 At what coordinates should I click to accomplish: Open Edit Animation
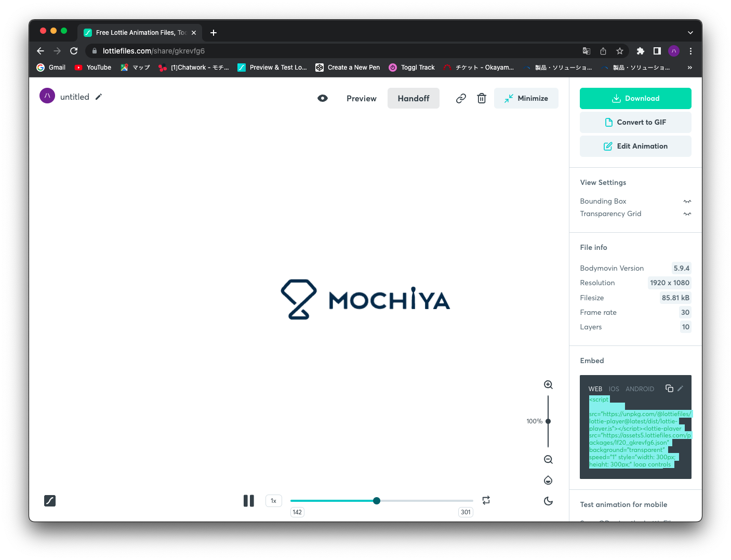coord(635,146)
